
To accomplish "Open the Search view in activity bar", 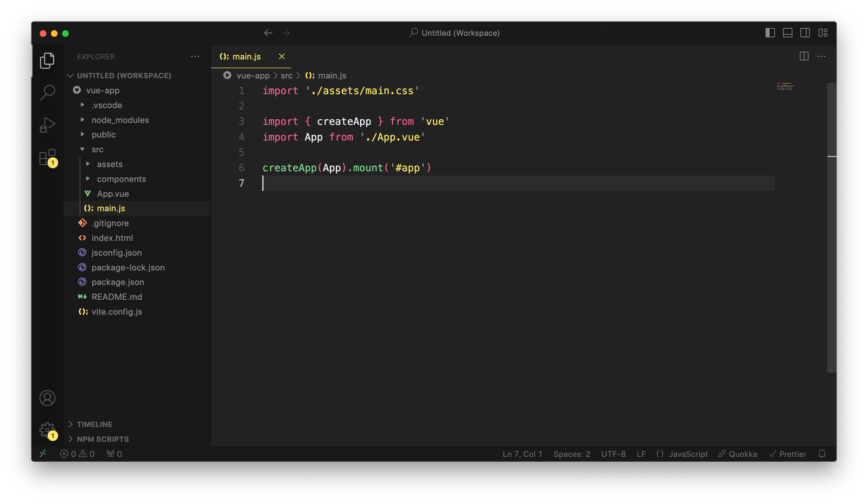I will [47, 93].
